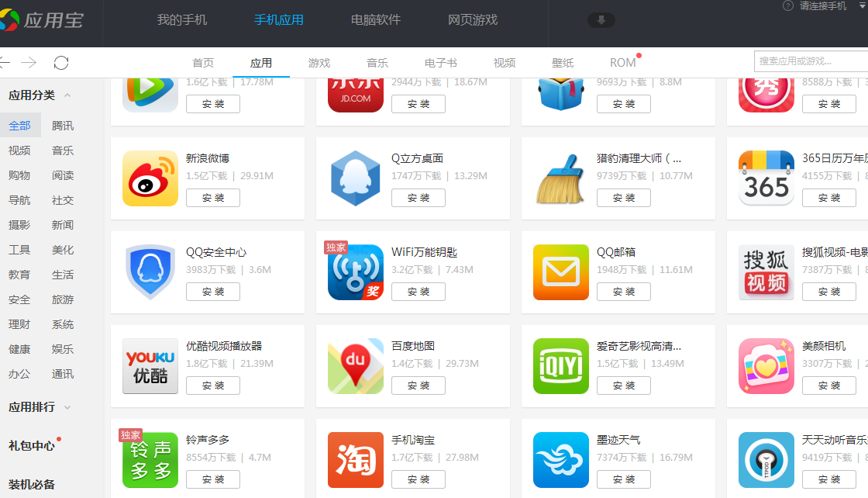Screen dimensions: 868x498
Task: Expand the 应用排行 section
Action: tap(67, 407)
